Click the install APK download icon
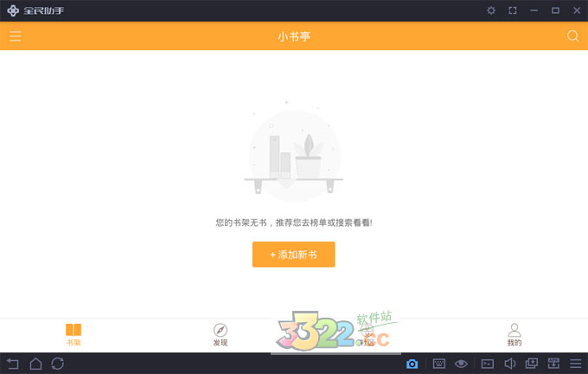588x374 pixels. [x=553, y=364]
